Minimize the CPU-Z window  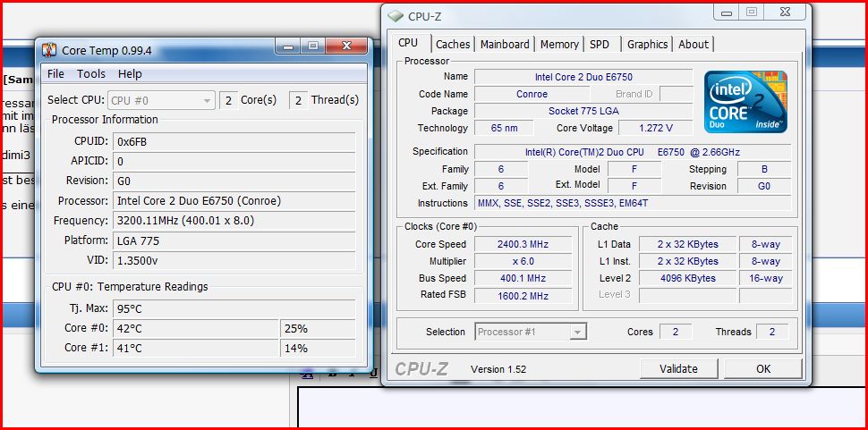click(x=727, y=13)
